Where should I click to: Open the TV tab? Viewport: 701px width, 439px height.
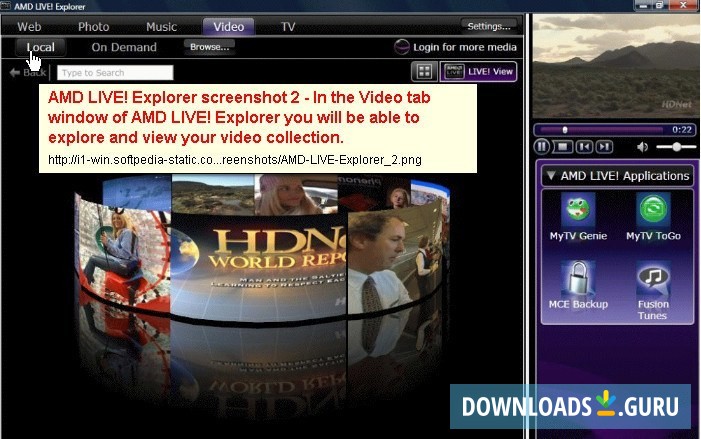[288, 27]
